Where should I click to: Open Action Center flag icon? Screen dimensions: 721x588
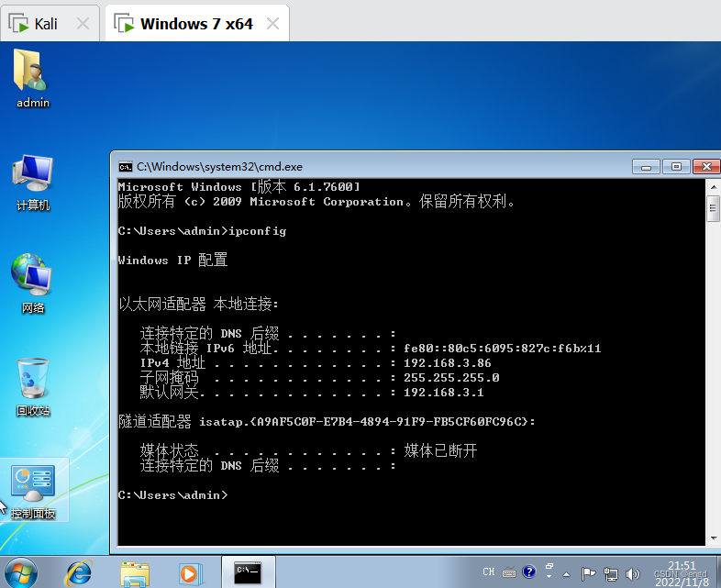coord(588,573)
